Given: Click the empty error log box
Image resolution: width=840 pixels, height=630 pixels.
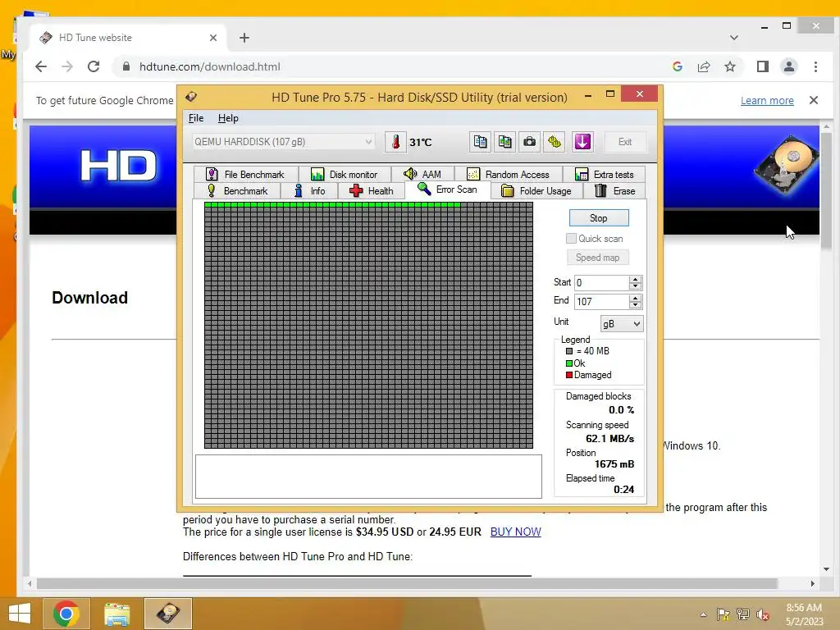Looking at the screenshot, I should [368, 477].
